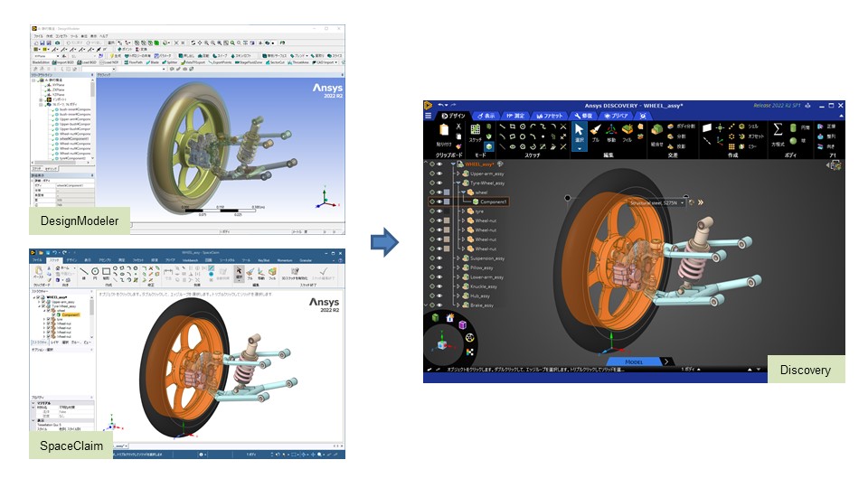
Task: Click the chevron next to MODEL stage
Action: pos(667,361)
